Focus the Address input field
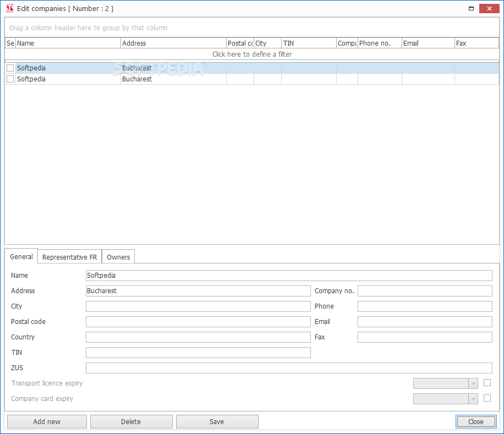Viewport: 504px width, 434px height. click(198, 291)
